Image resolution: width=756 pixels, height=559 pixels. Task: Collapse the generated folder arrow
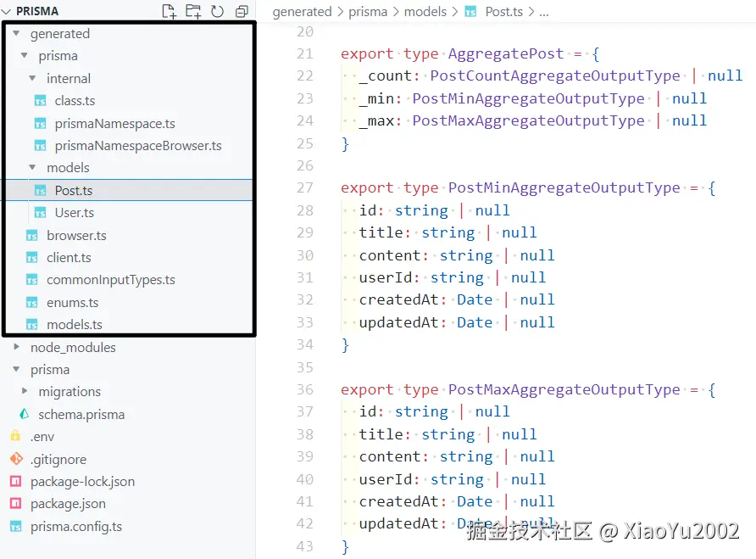[16, 33]
